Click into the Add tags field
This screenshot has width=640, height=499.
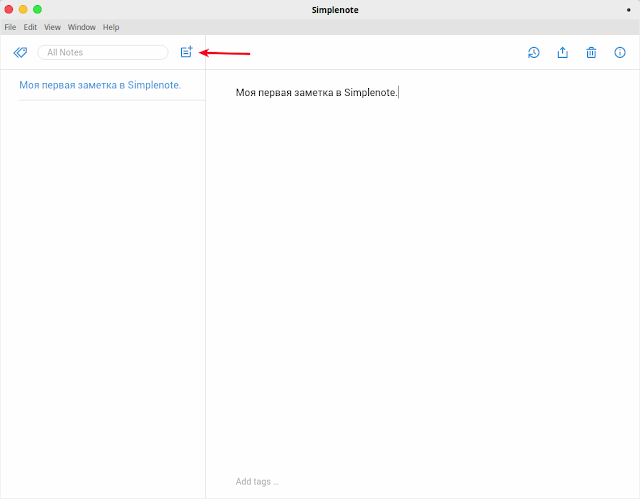[257, 481]
